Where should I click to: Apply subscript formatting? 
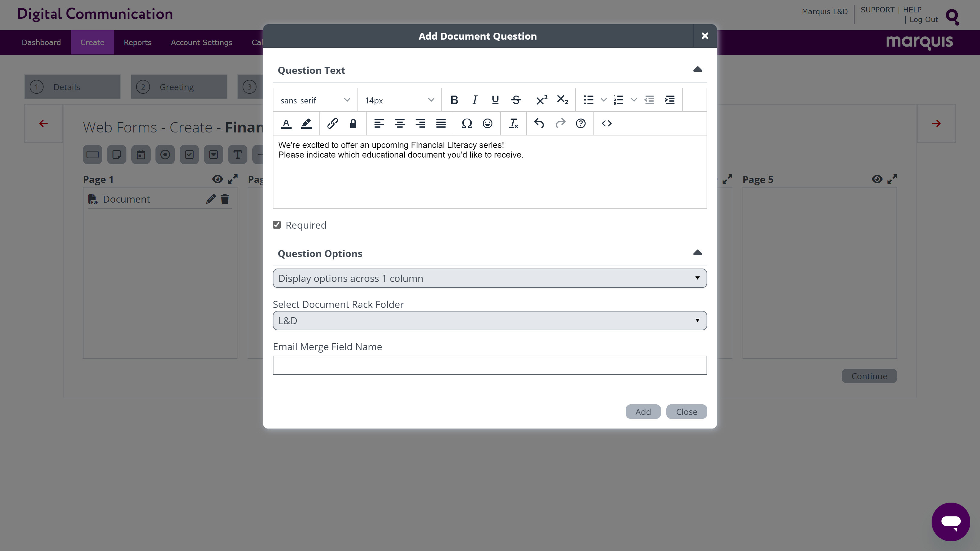pyautogui.click(x=562, y=100)
